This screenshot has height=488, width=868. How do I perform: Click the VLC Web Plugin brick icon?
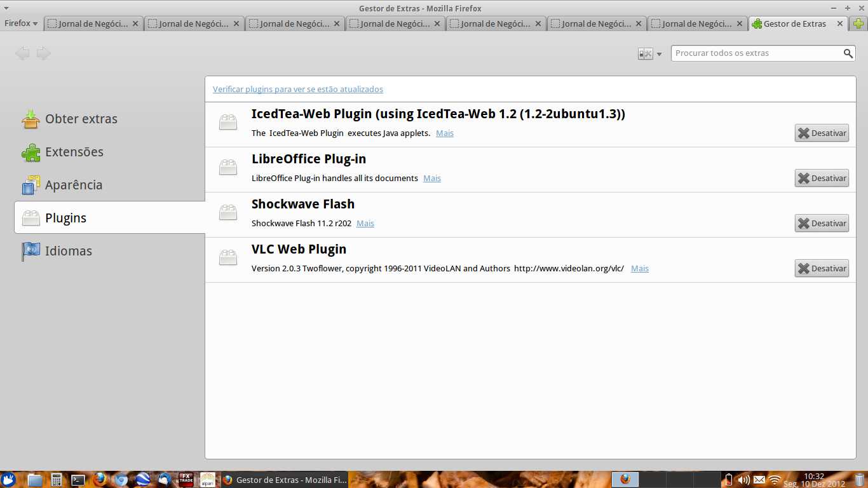[x=228, y=258]
